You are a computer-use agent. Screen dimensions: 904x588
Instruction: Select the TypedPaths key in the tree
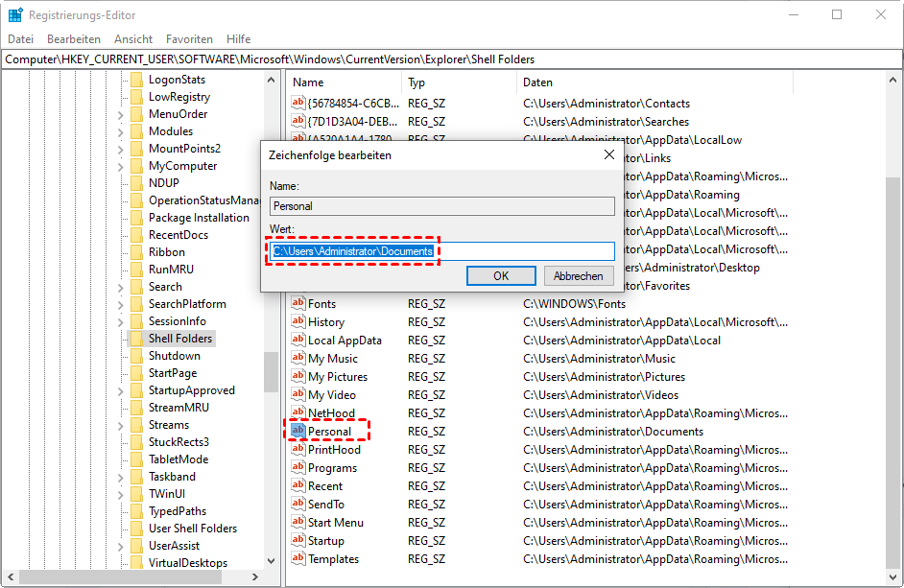177,510
